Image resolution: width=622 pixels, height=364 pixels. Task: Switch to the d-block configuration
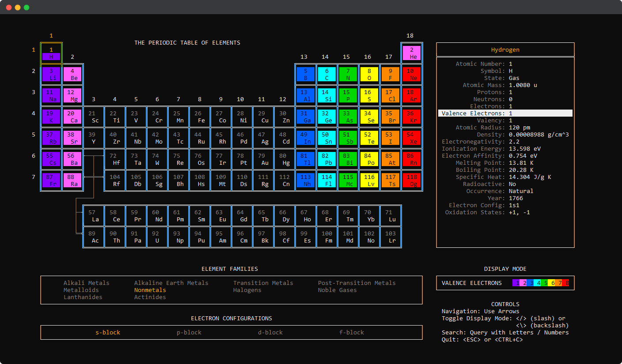tap(270, 333)
